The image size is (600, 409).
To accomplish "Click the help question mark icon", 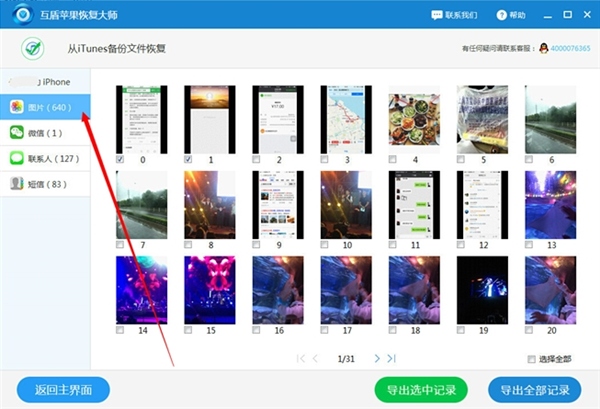I will (501, 15).
